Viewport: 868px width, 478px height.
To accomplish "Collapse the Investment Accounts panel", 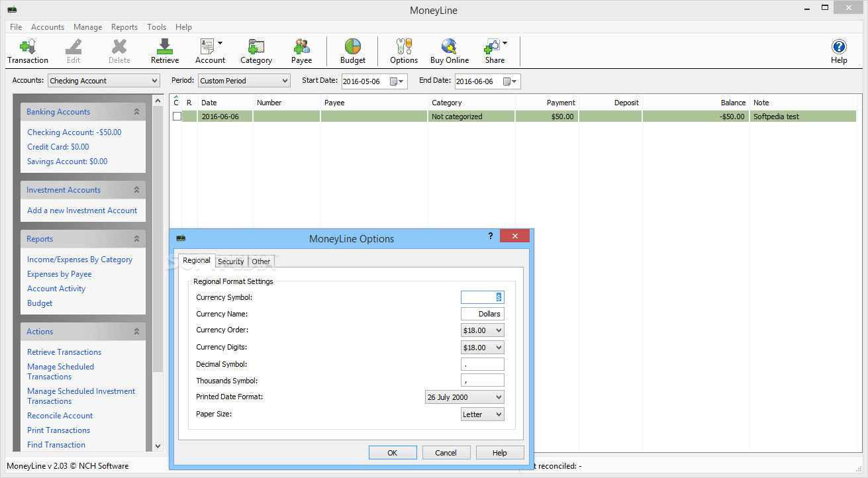I will 136,190.
